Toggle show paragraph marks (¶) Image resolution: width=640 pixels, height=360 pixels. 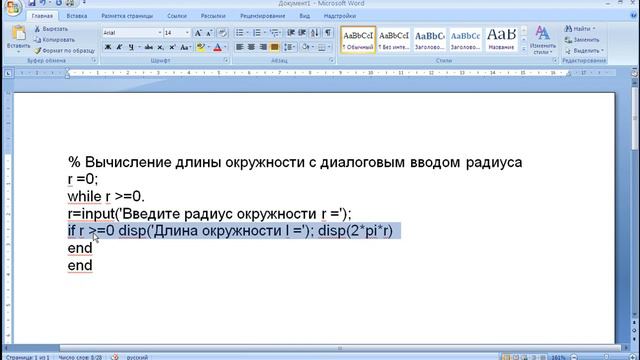click(x=328, y=33)
